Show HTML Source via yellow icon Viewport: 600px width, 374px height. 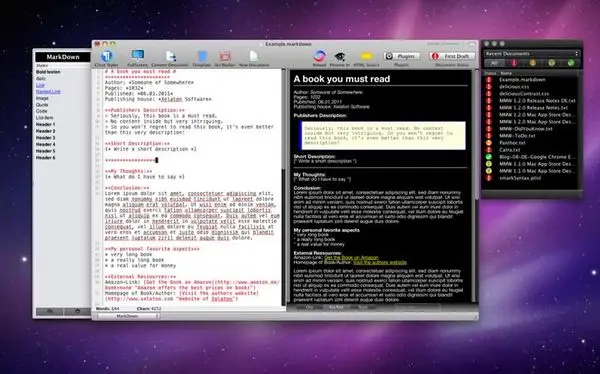click(367, 57)
